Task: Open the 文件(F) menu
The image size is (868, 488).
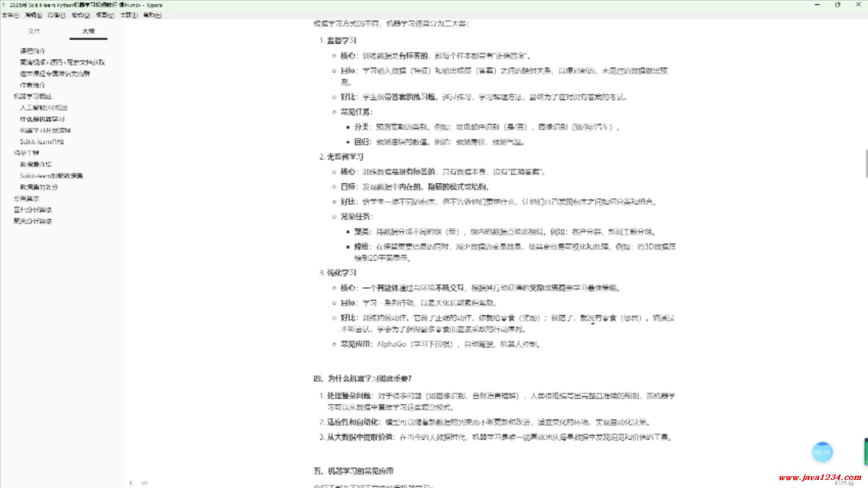Action: point(10,15)
